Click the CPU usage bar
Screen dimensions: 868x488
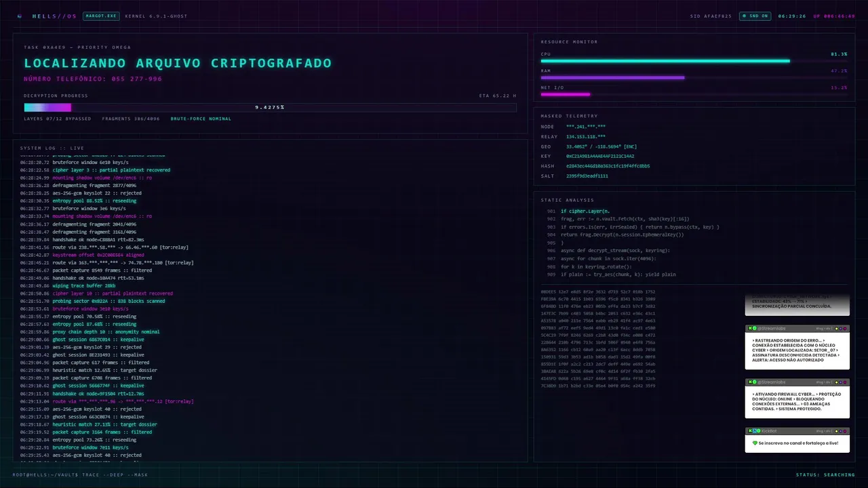pos(694,61)
